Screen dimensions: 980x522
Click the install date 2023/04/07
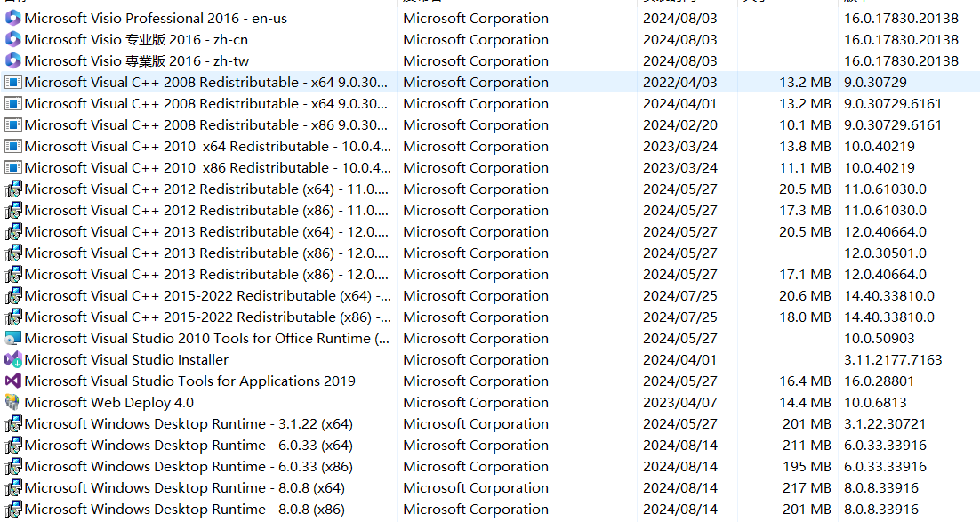(680, 402)
